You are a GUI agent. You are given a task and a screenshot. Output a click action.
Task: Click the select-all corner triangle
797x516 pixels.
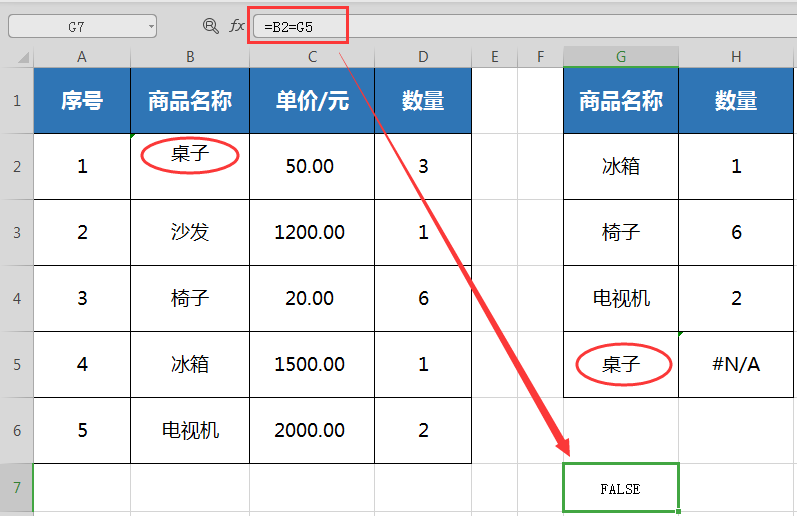point(23,57)
